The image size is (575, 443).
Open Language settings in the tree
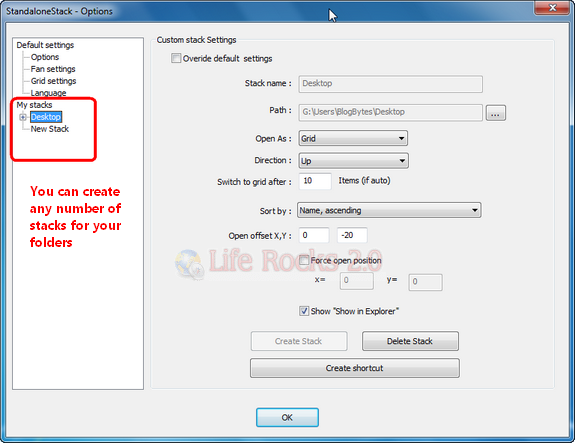(48, 93)
